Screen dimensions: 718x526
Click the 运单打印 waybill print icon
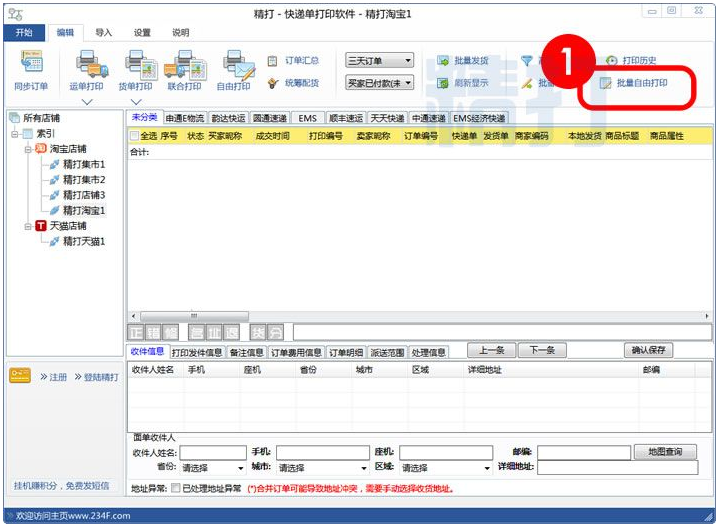coord(92,64)
